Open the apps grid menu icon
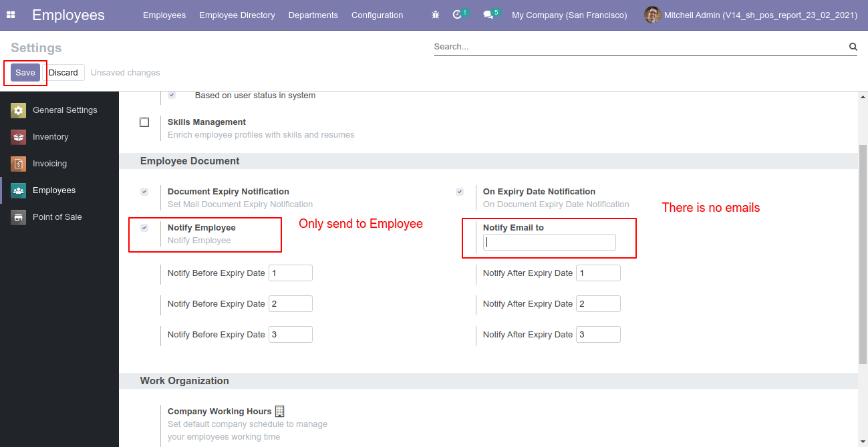The image size is (868, 447). tap(11, 15)
